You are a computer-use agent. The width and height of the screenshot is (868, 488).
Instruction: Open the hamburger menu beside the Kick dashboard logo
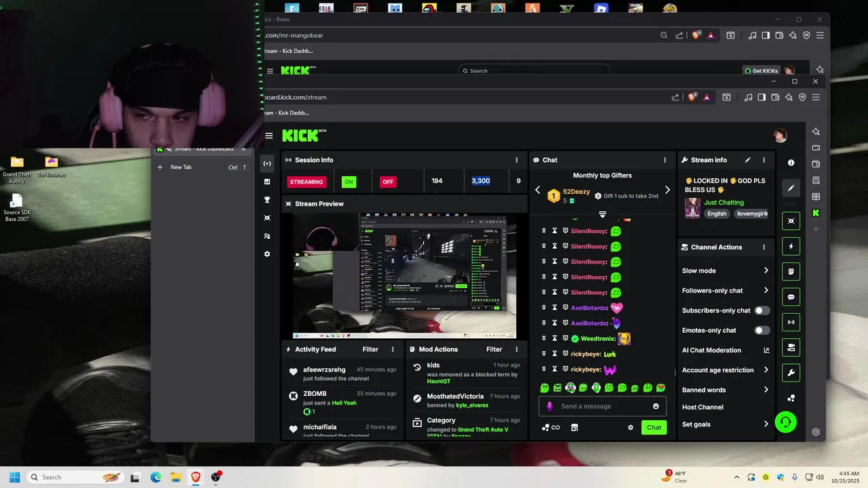[x=269, y=136]
